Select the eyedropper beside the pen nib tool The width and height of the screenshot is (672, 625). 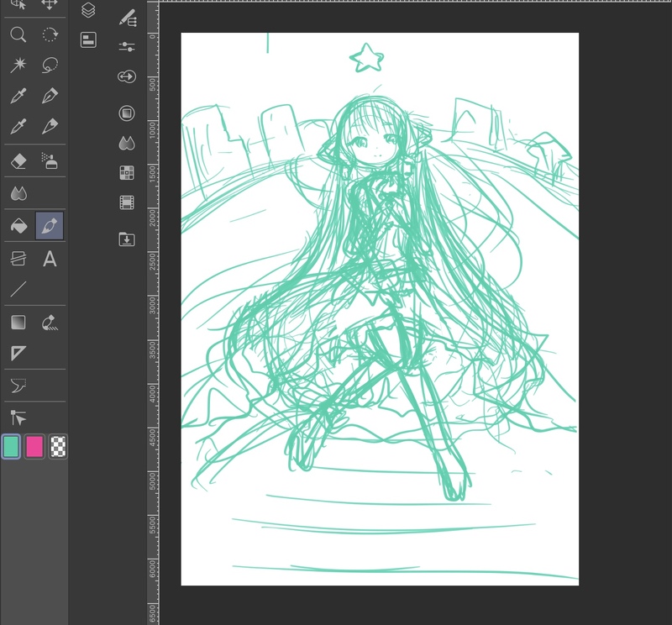18,96
